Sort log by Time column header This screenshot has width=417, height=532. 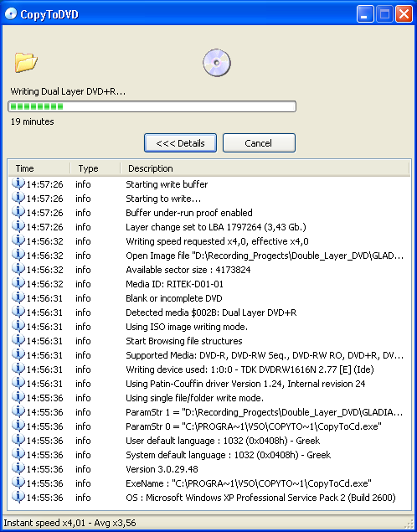(39, 168)
